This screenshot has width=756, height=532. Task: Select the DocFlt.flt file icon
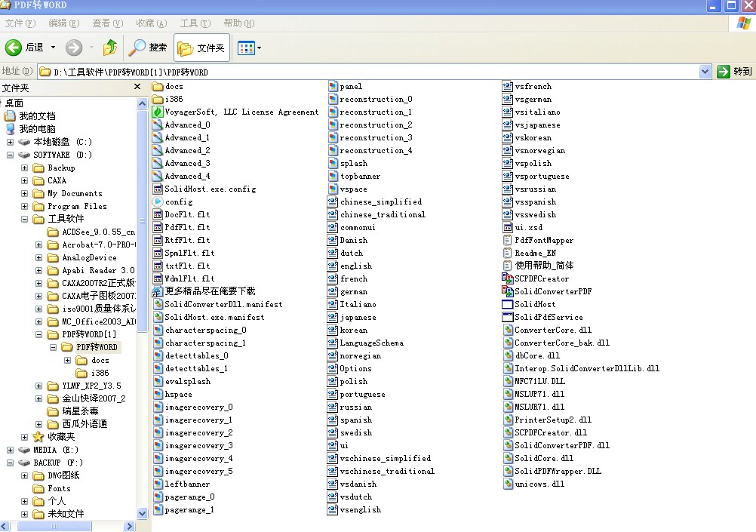157,214
